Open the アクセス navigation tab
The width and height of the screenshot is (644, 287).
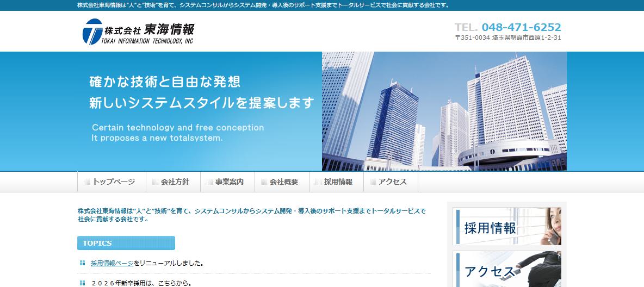(x=391, y=182)
